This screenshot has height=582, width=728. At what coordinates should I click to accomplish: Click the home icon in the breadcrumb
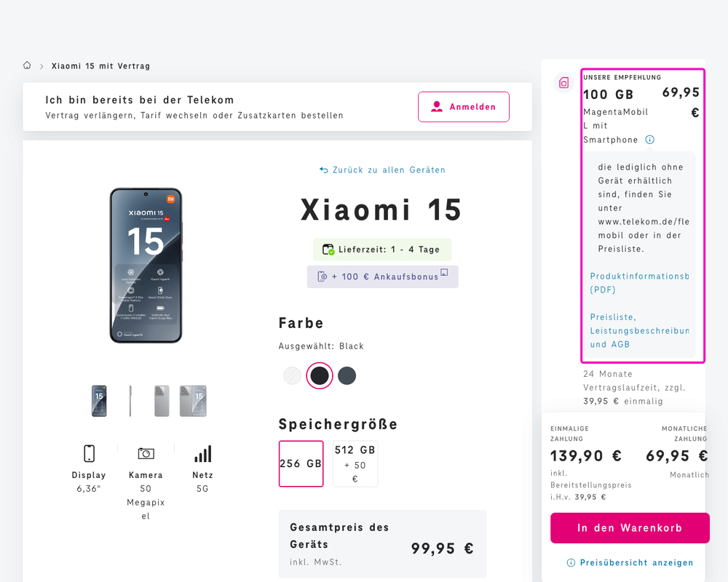click(27, 65)
